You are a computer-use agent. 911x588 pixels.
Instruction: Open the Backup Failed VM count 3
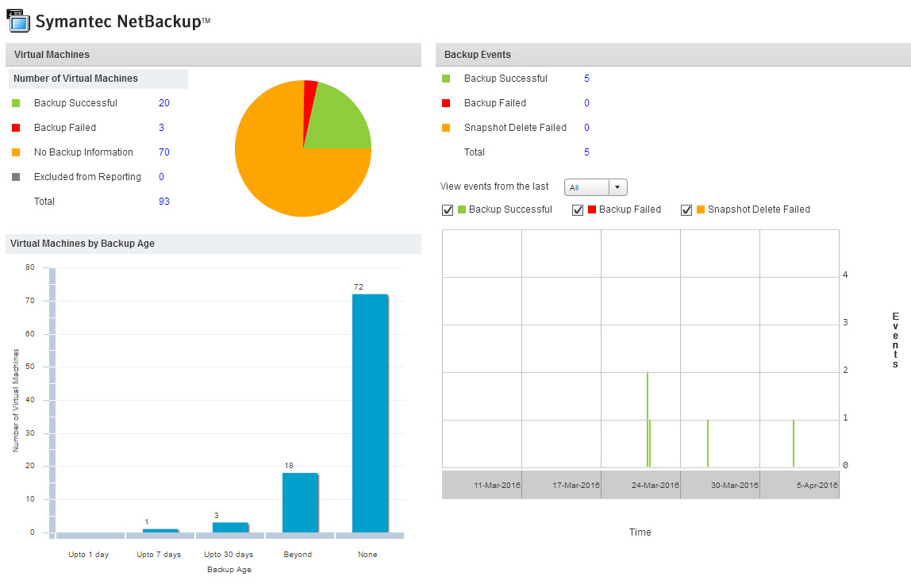[162, 127]
